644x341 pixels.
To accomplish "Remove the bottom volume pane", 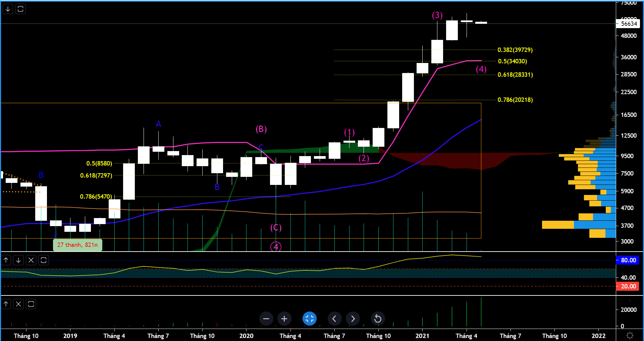I will click(18, 304).
